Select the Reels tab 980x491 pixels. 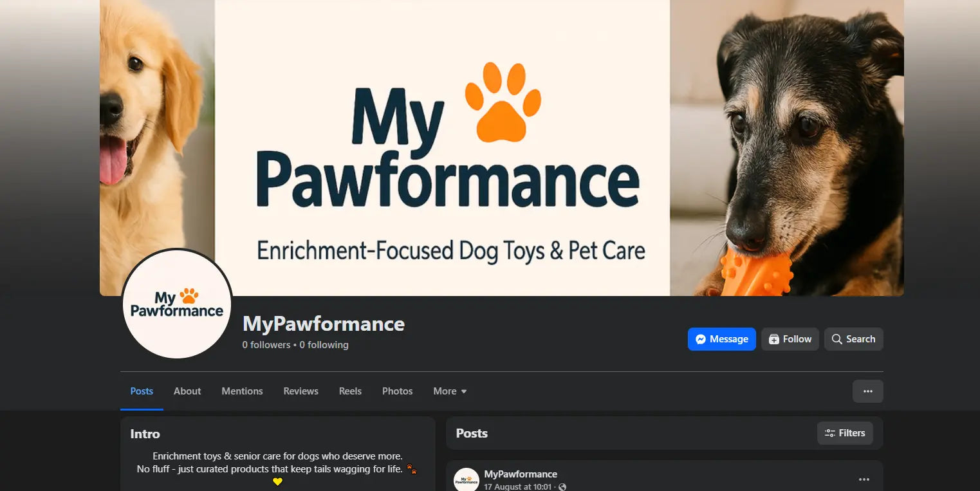[350, 391]
